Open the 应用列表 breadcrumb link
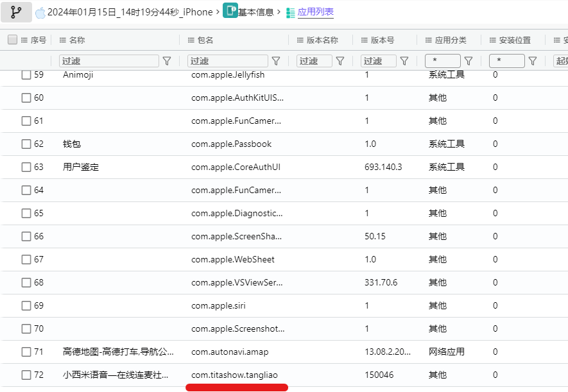Screen dimensions: 568x392 click(316, 12)
